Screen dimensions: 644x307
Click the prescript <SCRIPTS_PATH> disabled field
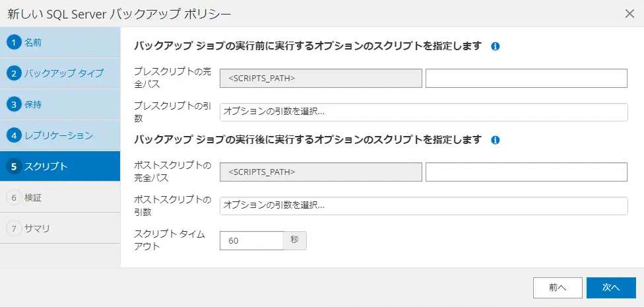pyautogui.click(x=321, y=78)
